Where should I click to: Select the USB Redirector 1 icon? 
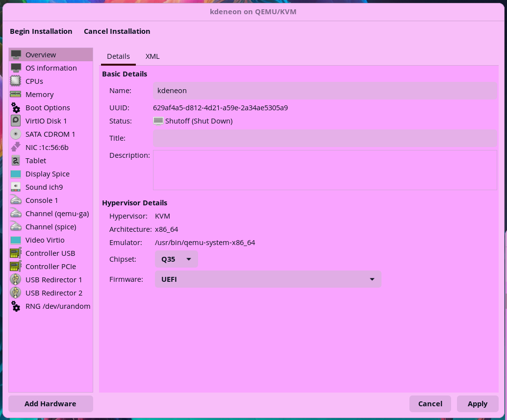click(x=16, y=280)
